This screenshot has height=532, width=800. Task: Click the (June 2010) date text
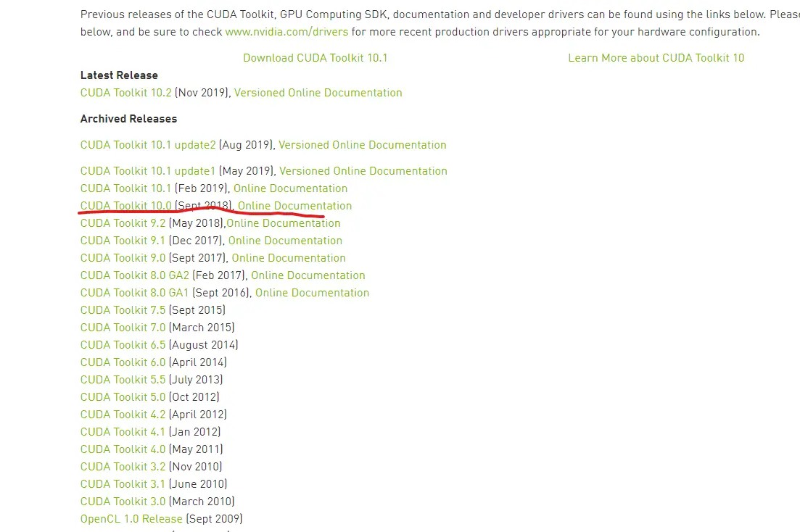(198, 483)
